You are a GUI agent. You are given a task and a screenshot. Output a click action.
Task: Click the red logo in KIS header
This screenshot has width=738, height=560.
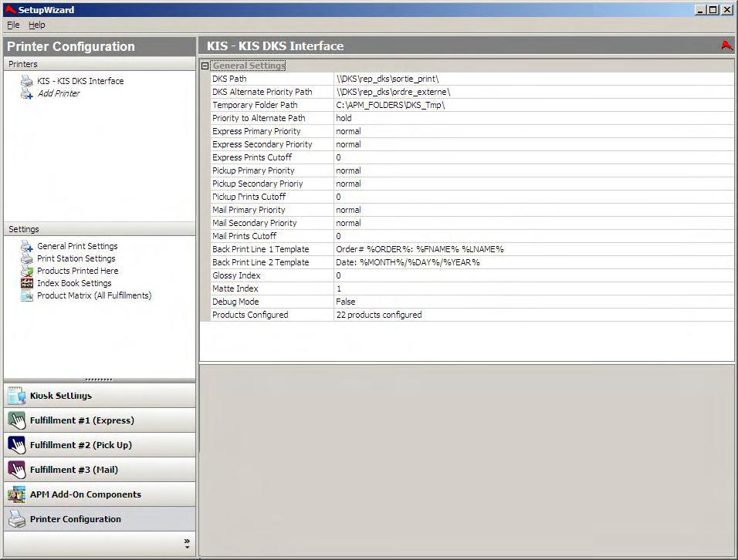[x=726, y=46]
